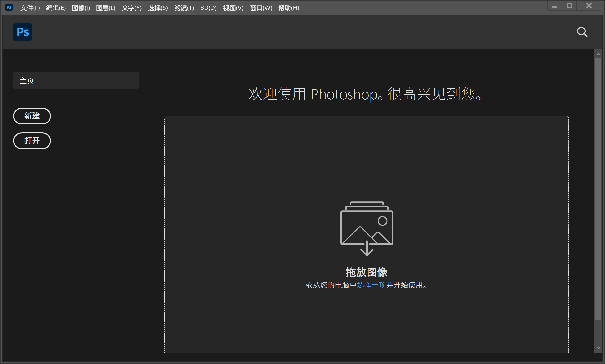Select the 主页 home tab
Screen dimensions: 605x364
coord(76,80)
